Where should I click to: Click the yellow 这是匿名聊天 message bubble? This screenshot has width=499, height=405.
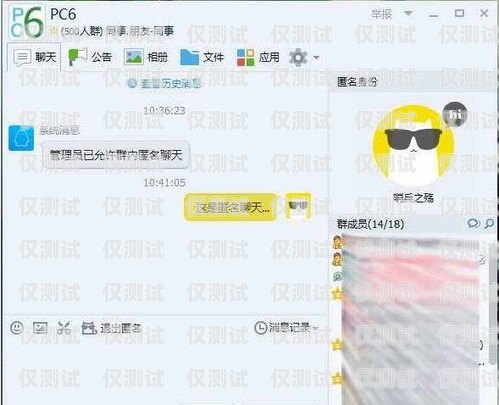click(x=231, y=208)
